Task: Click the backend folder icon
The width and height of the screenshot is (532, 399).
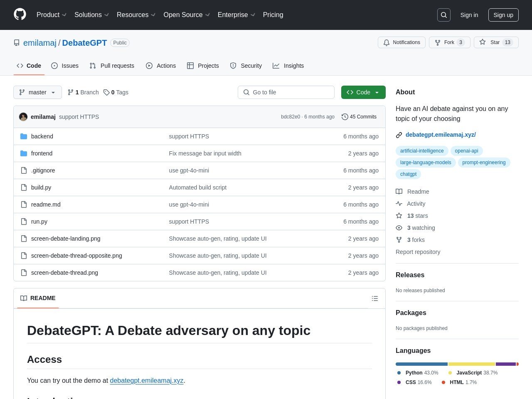Action: (x=24, y=136)
